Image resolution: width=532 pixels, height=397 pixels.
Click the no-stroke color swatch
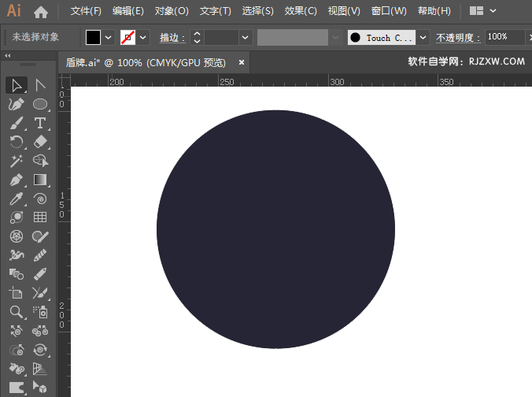pos(128,37)
